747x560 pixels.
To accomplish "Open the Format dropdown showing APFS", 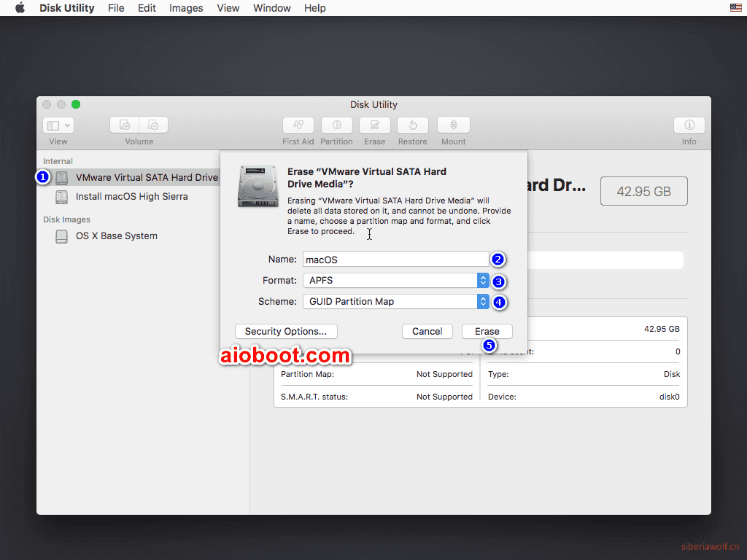I will tap(396, 281).
